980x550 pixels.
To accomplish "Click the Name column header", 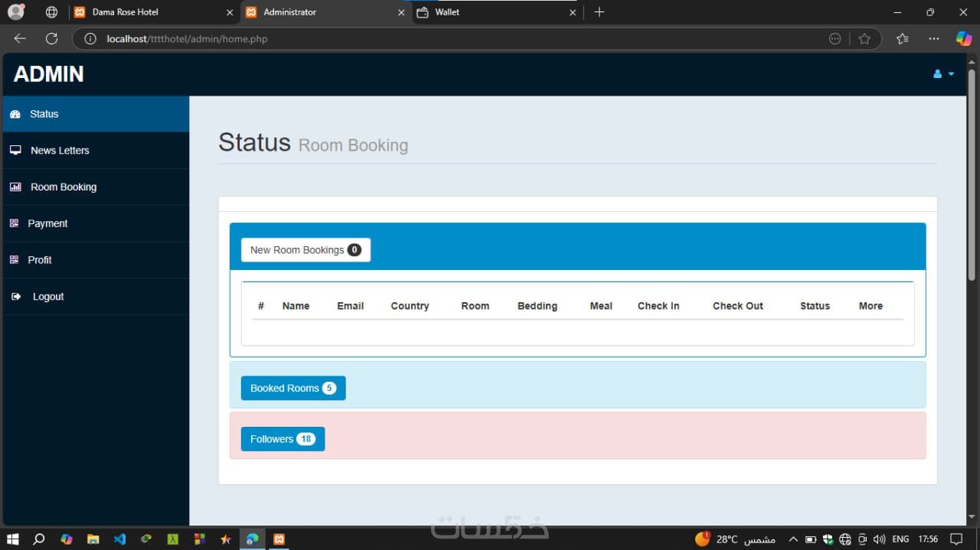I will coord(296,306).
